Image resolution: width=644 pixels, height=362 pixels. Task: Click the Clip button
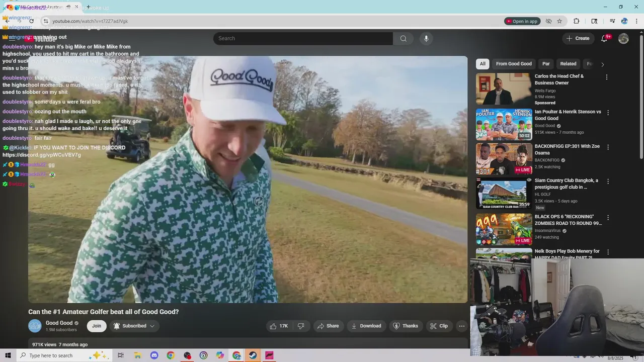click(439, 326)
